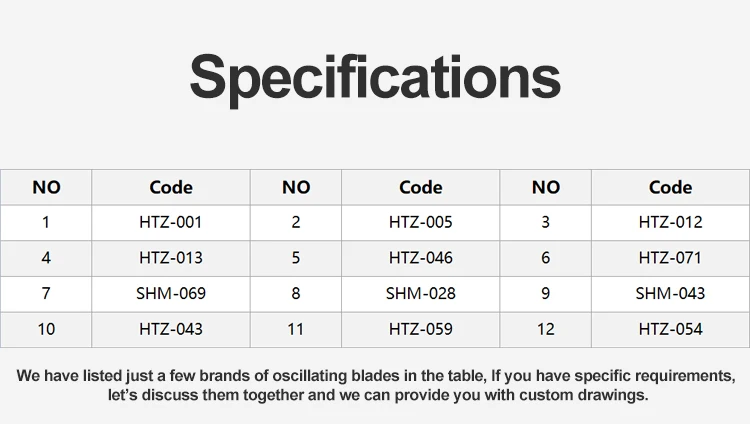Select code HTZ-059 in the table
750x424 pixels.
click(x=420, y=329)
